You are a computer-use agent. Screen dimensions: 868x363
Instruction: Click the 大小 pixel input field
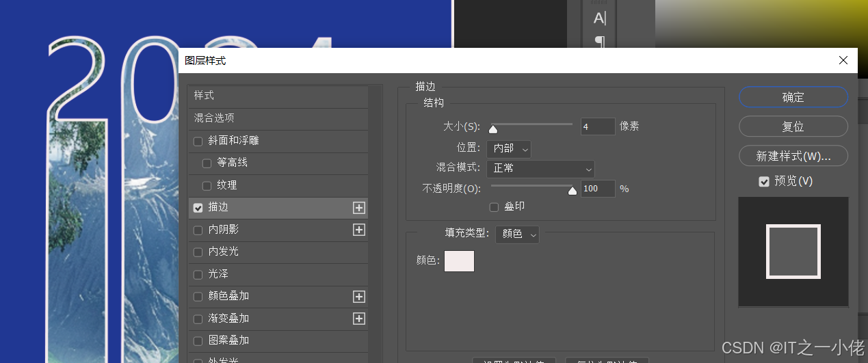click(x=598, y=126)
